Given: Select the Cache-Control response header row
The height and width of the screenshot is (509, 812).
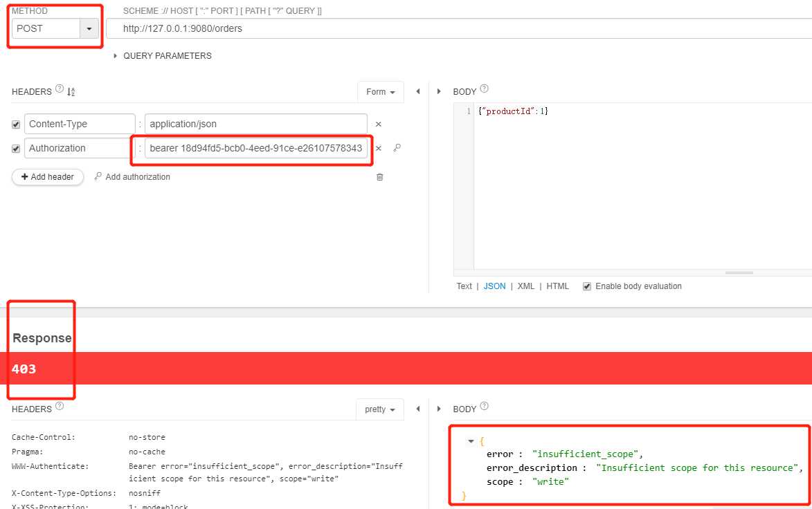Looking at the screenshot, I should (207, 437).
